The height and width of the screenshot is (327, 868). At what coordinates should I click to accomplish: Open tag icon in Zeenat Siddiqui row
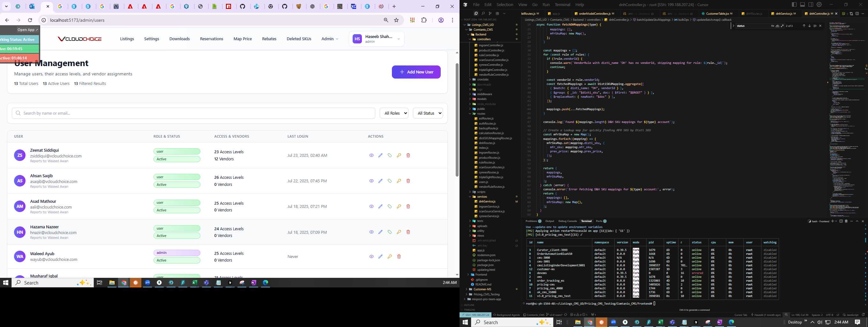(390, 156)
